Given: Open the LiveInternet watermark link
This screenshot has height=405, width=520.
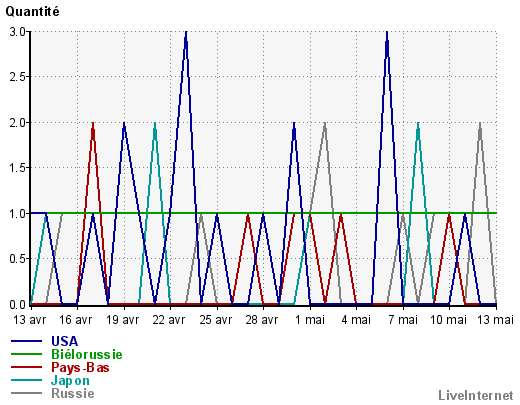Looking at the screenshot, I should click(x=475, y=395).
